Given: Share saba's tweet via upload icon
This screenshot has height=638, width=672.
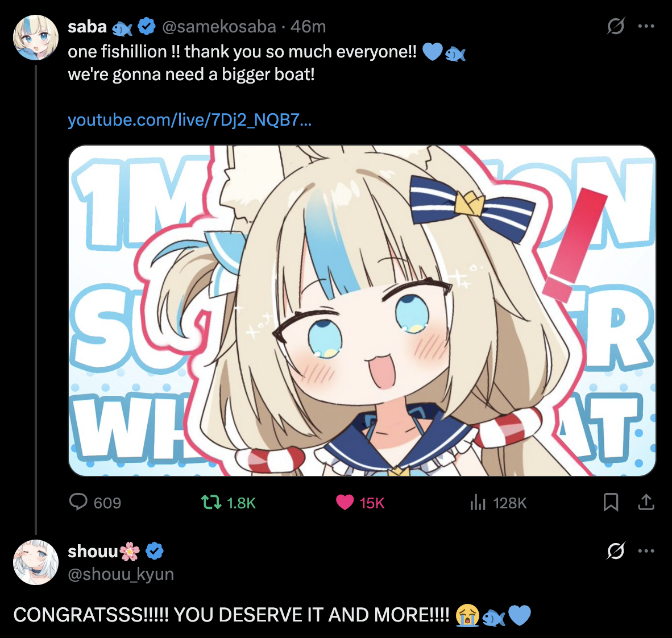Looking at the screenshot, I should coord(646,502).
